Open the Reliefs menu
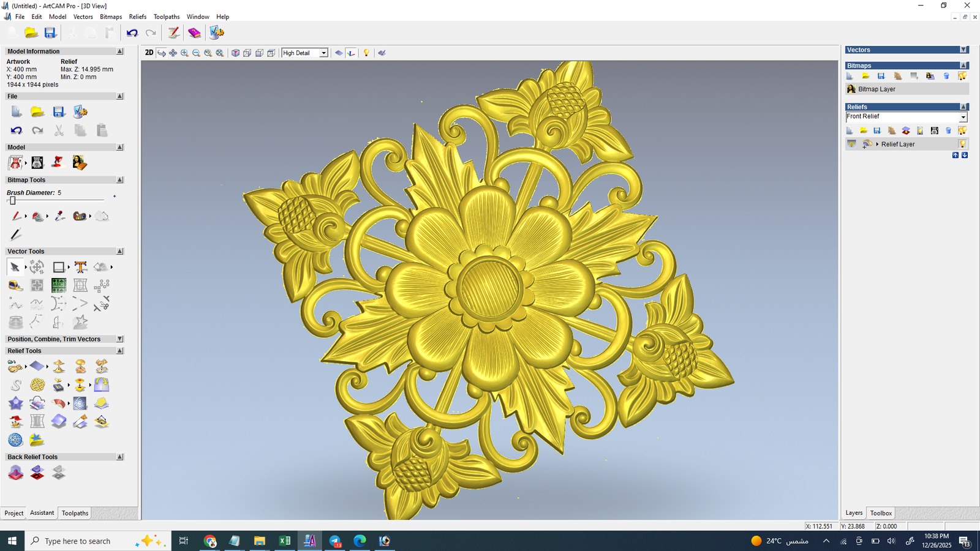 coord(137,17)
